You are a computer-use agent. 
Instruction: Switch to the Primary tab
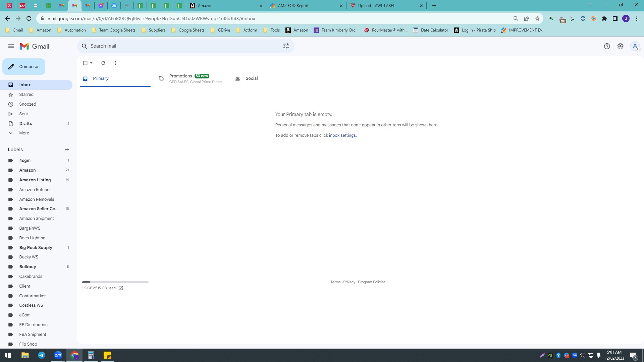click(x=115, y=78)
